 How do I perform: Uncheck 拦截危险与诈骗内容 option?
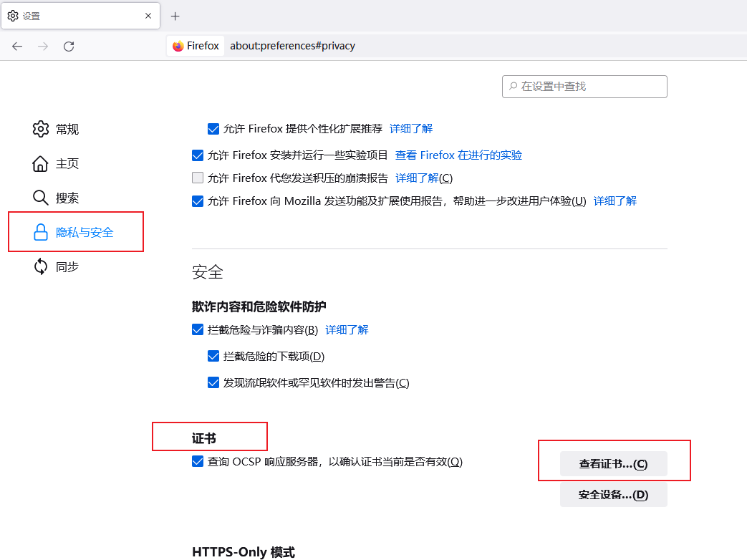(198, 329)
